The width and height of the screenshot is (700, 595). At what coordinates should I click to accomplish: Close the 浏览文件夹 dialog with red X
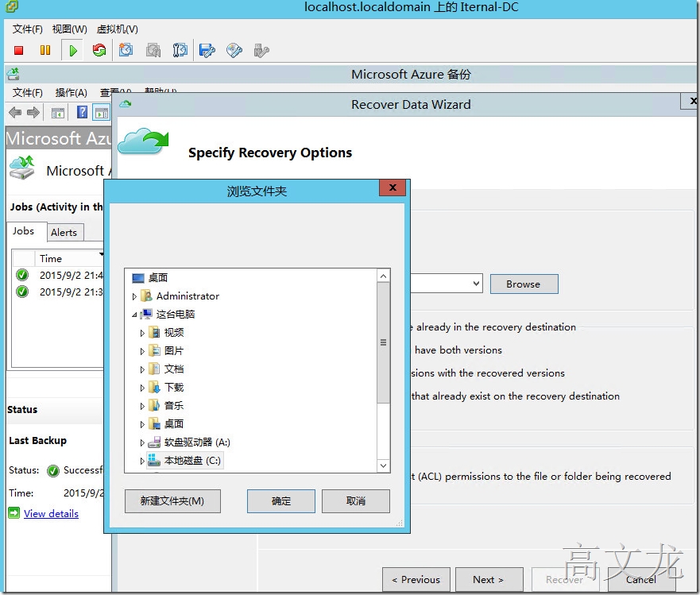coord(393,187)
